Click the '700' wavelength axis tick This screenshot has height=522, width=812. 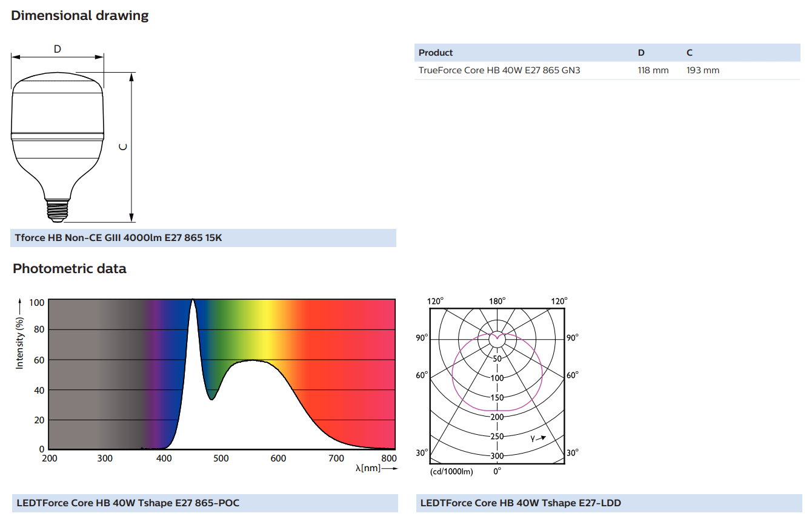click(x=336, y=458)
